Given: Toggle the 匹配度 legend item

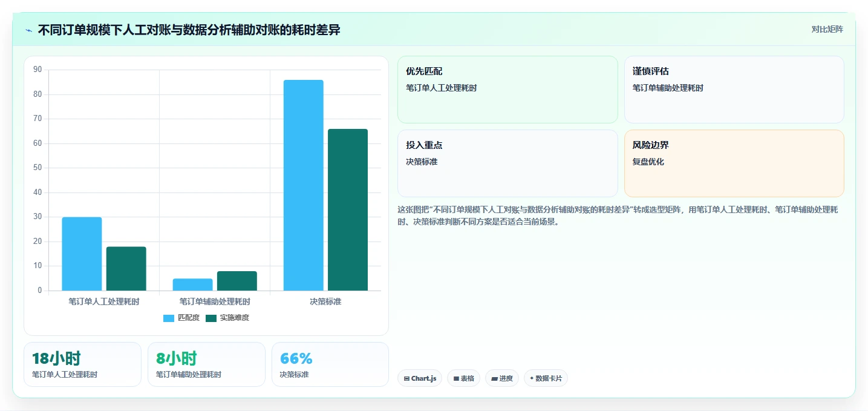Looking at the screenshot, I should click(181, 318).
